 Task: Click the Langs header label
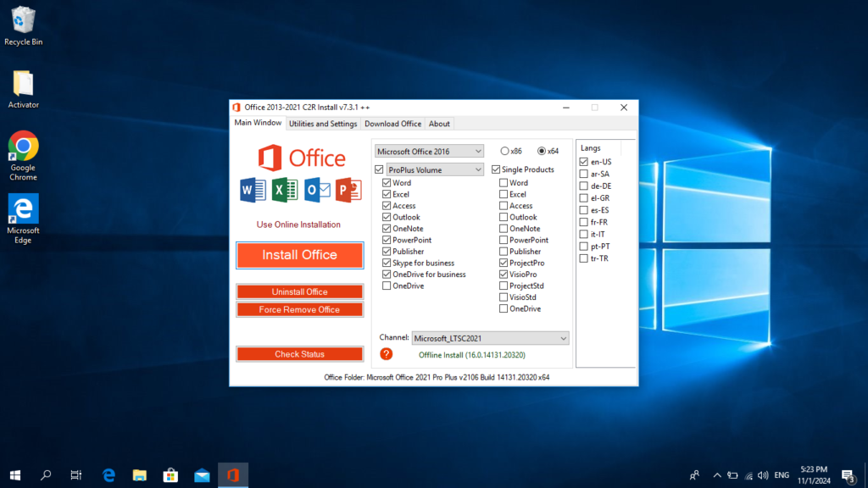pos(590,148)
